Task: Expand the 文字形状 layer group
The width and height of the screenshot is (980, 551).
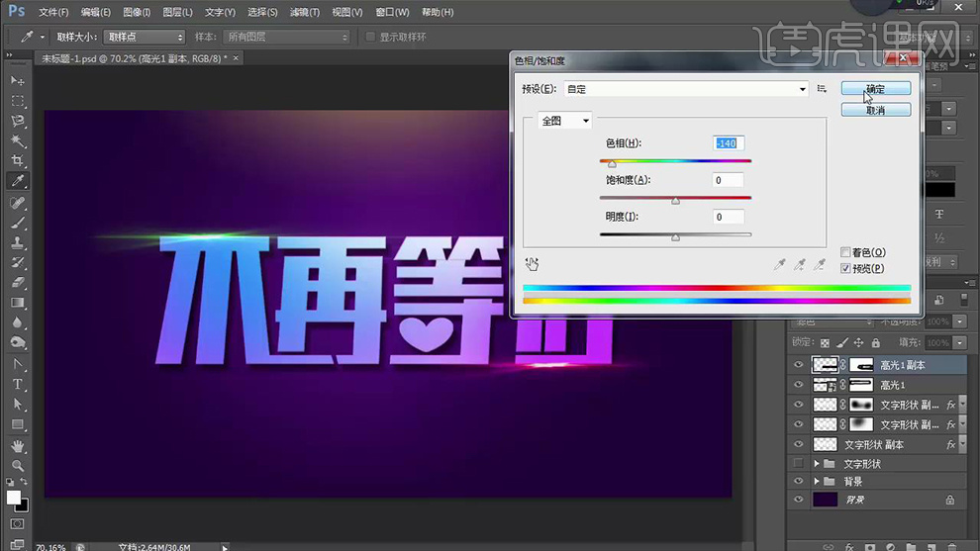Action: pyautogui.click(x=817, y=464)
